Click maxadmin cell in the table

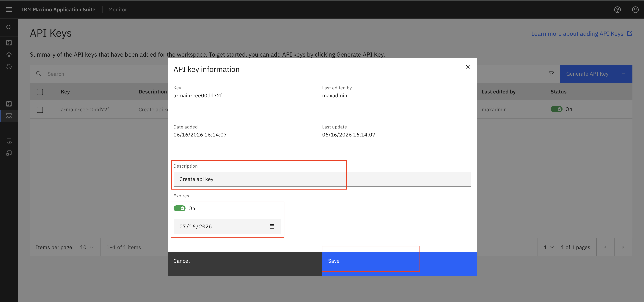494,109
